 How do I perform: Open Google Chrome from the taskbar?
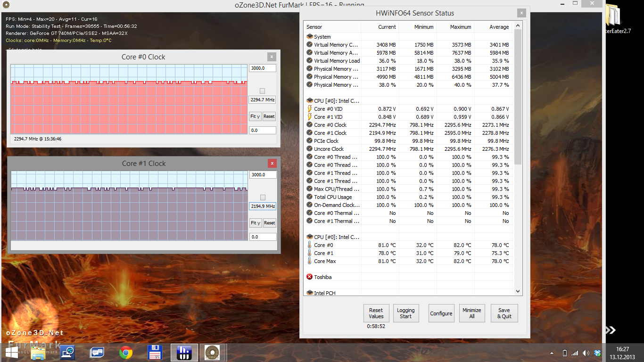click(126, 353)
